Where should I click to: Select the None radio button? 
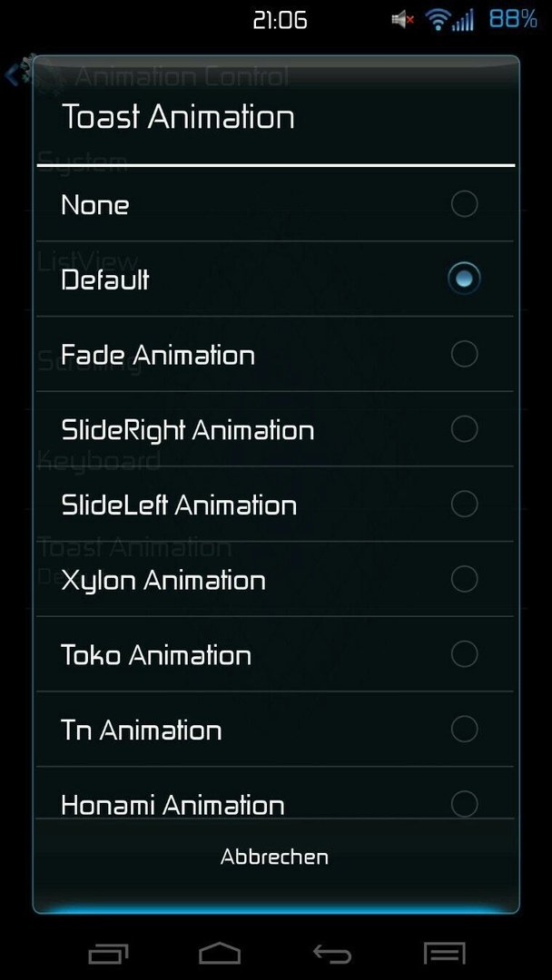click(464, 204)
